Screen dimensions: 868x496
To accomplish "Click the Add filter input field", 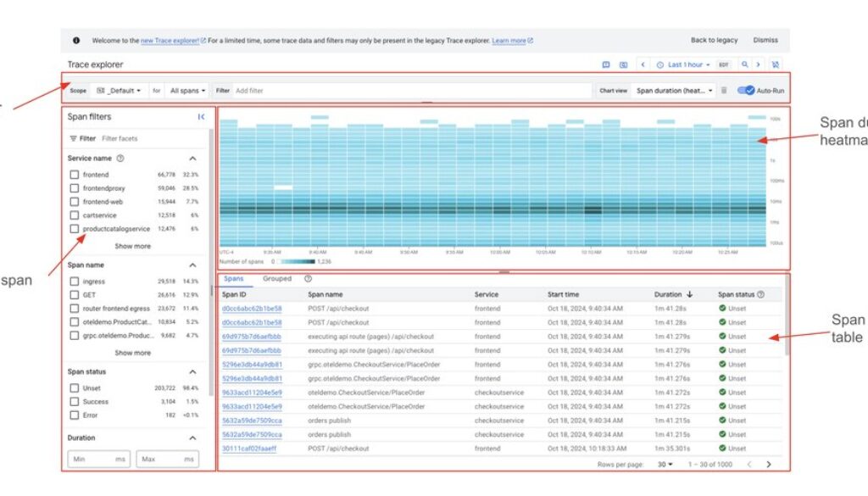I will coord(407,91).
